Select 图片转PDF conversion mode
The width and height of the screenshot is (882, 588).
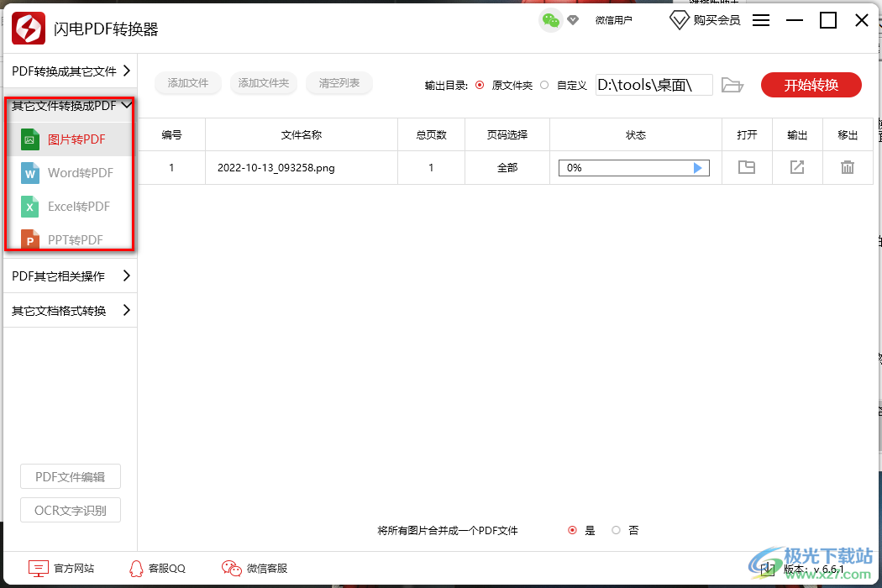(71, 139)
